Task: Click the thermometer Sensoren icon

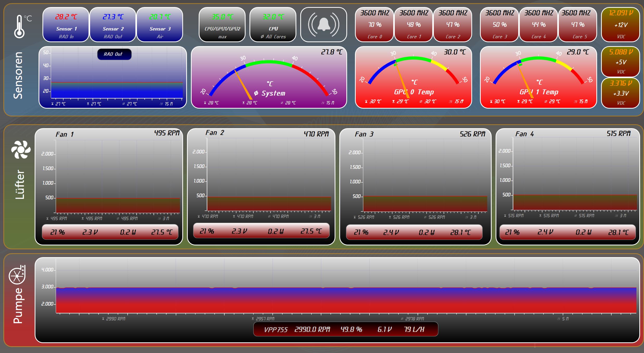Action: click(20, 27)
